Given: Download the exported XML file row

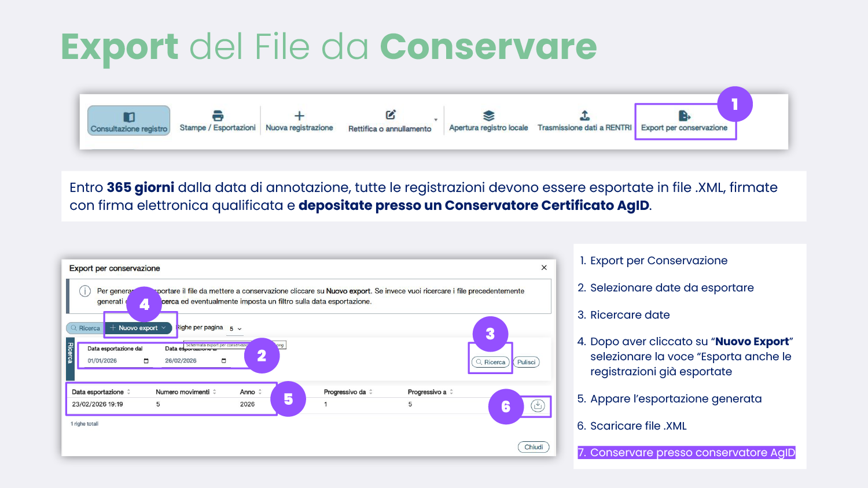Looking at the screenshot, I should (x=538, y=405).
